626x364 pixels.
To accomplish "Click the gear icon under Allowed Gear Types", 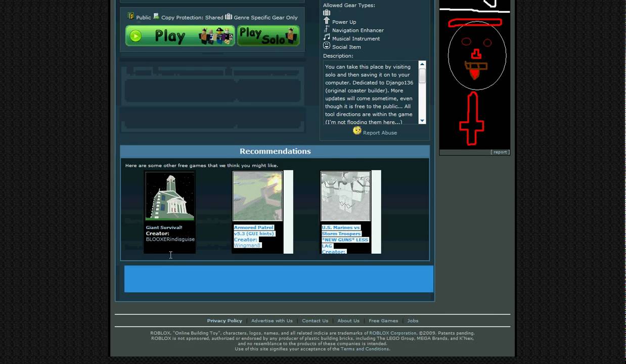I will [x=327, y=13].
